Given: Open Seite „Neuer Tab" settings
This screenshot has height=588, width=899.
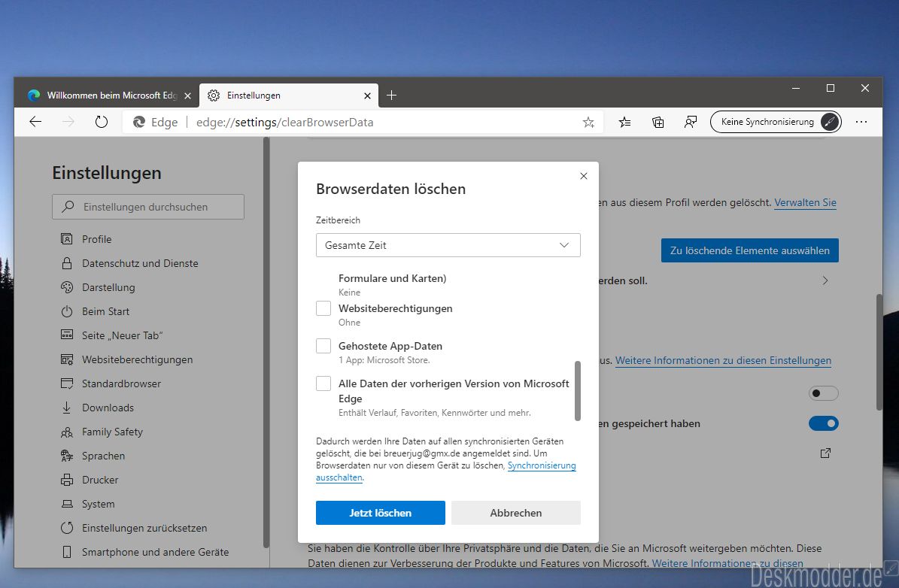Looking at the screenshot, I should pos(122,335).
